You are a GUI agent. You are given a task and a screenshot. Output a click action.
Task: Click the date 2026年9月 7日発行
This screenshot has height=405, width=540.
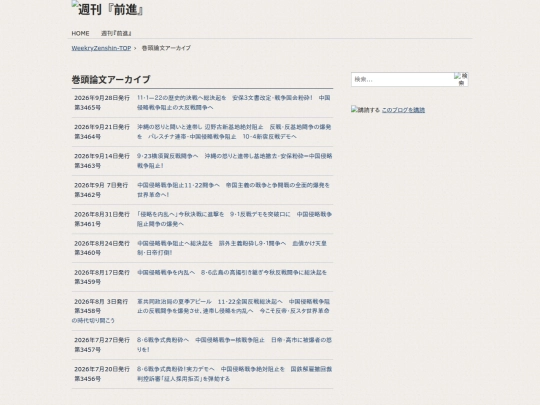101,185
